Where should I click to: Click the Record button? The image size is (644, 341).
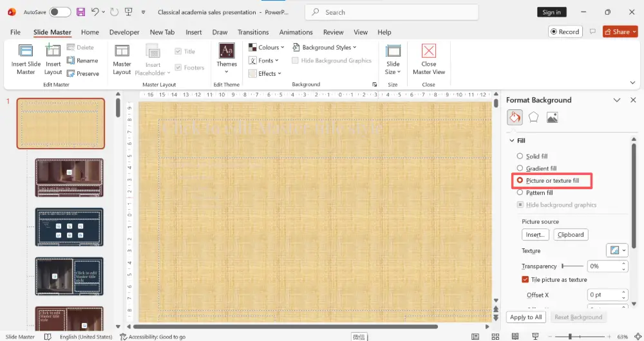tap(565, 32)
